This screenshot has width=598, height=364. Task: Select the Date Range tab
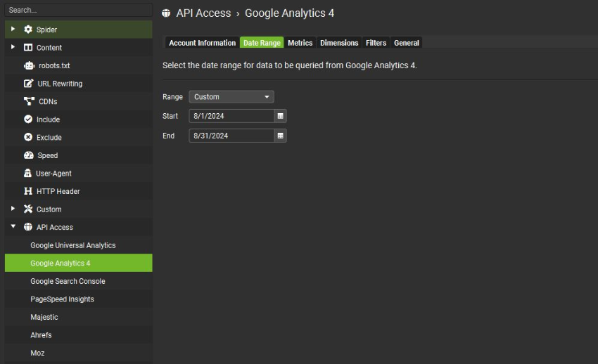[x=262, y=43]
